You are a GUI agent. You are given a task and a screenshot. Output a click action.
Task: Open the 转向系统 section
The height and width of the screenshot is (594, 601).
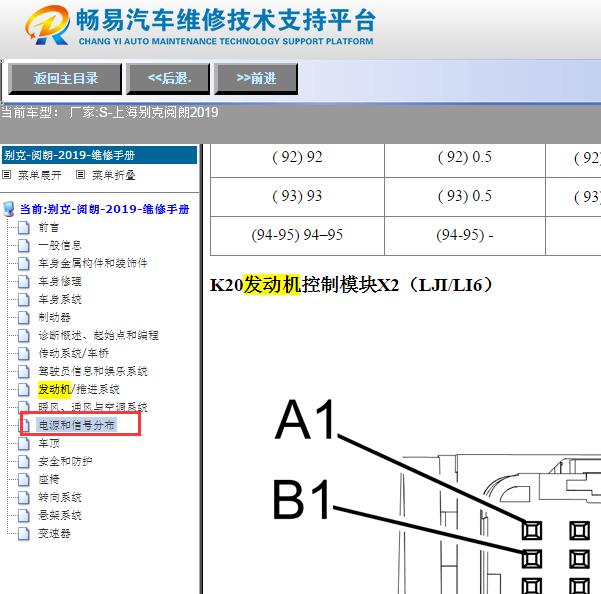(59, 497)
